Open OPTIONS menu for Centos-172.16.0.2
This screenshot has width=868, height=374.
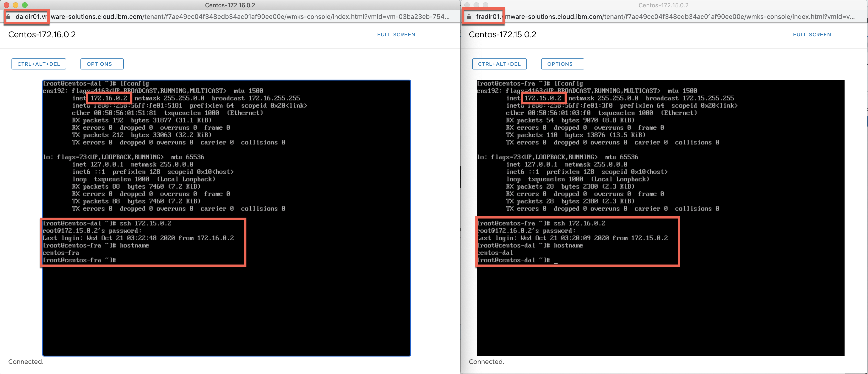(x=102, y=64)
